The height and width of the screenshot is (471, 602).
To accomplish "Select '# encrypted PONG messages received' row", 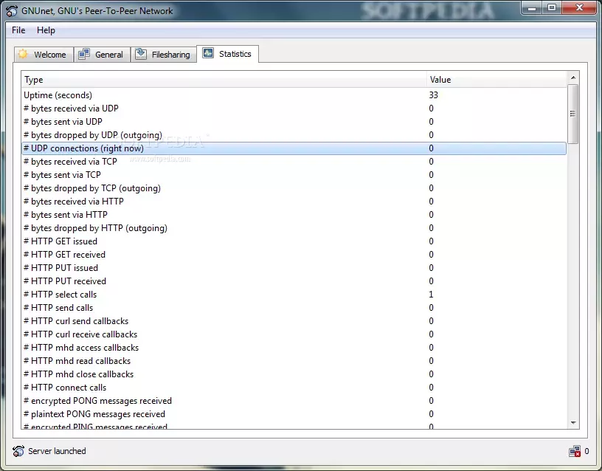I will [294, 401].
